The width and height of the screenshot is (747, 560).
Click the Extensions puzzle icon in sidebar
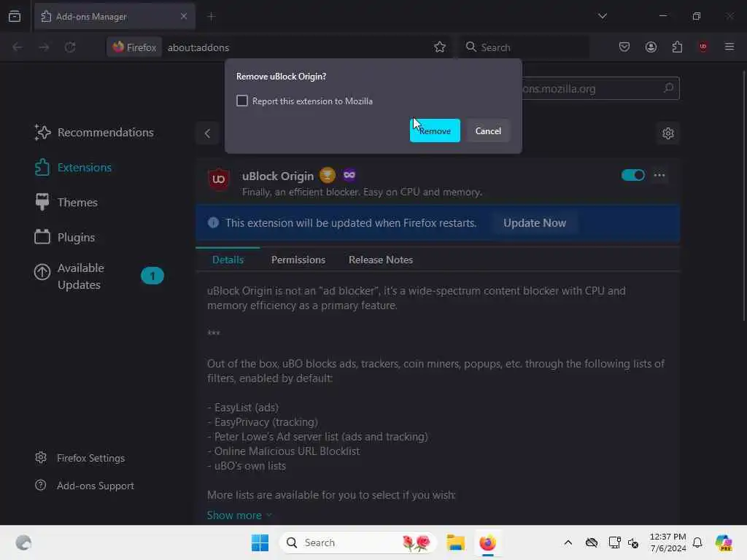click(x=42, y=168)
